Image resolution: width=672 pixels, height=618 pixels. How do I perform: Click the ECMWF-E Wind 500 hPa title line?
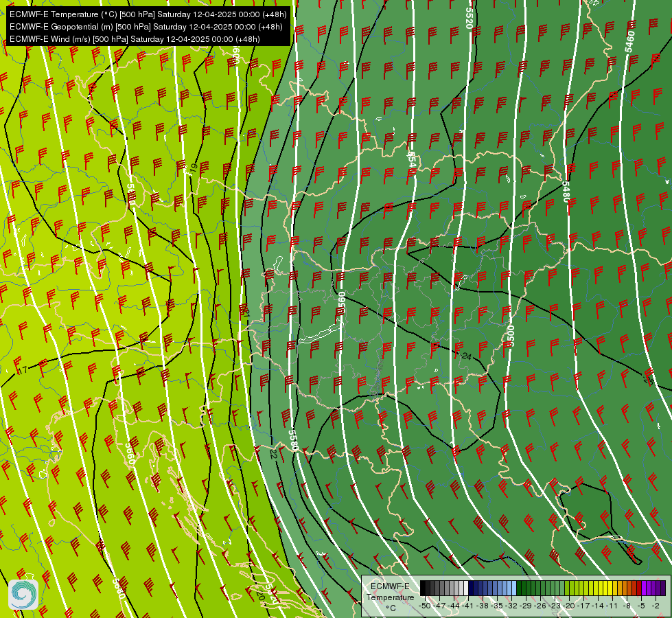point(135,39)
